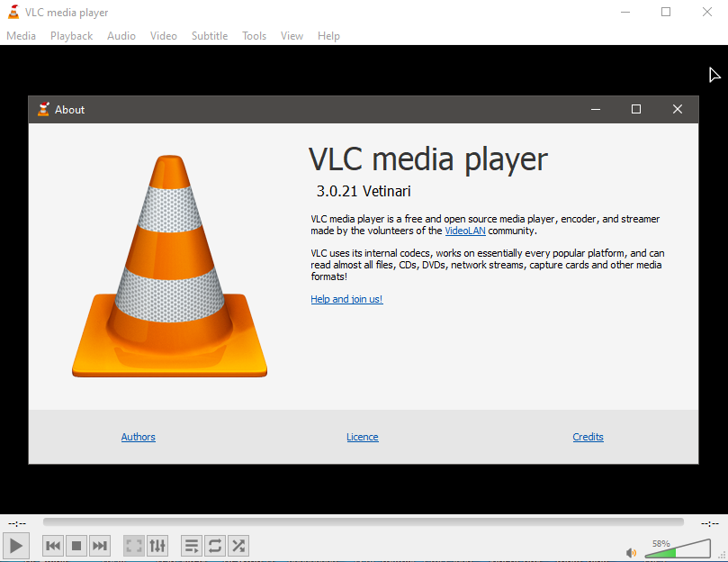Stop playback with the square button

coord(76,546)
